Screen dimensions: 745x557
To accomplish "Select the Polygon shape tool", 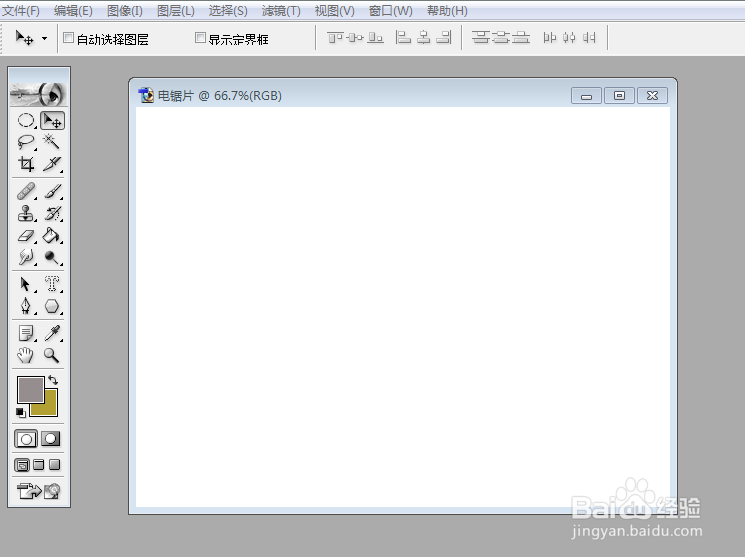I will pyautogui.click(x=52, y=306).
